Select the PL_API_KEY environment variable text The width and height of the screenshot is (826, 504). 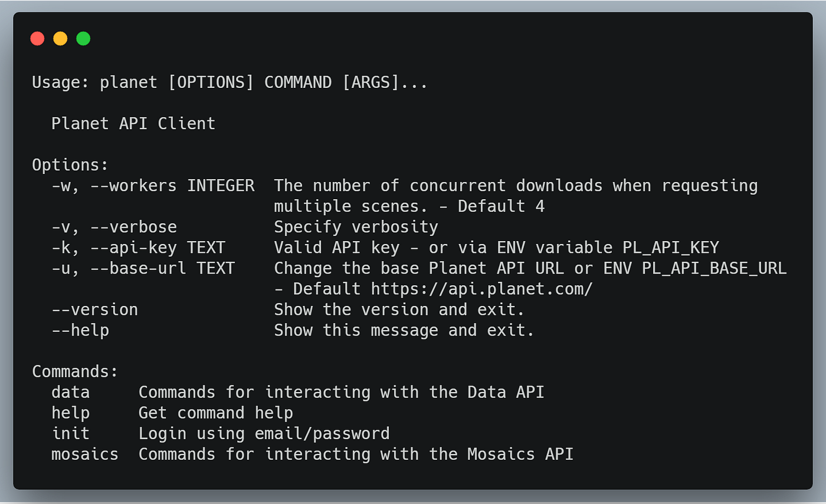(670, 247)
